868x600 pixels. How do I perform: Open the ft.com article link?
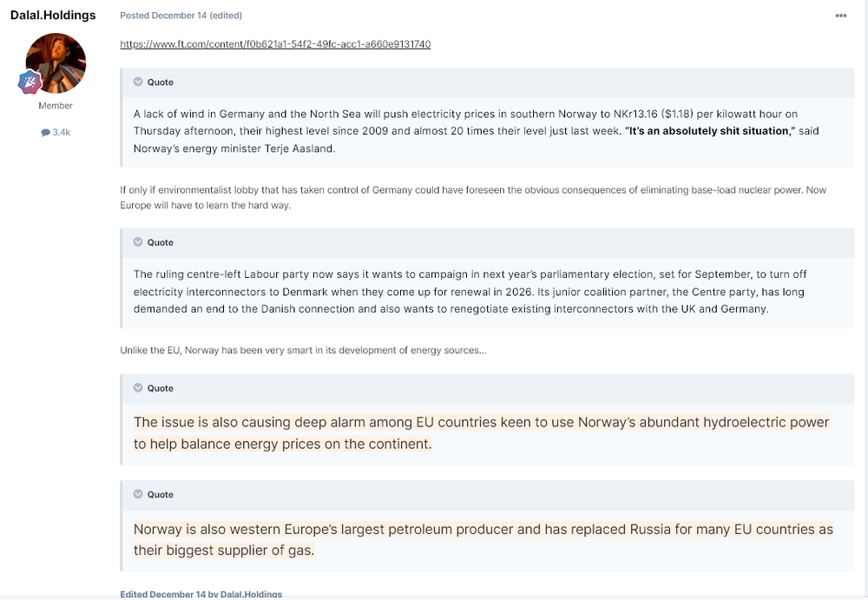(275, 44)
